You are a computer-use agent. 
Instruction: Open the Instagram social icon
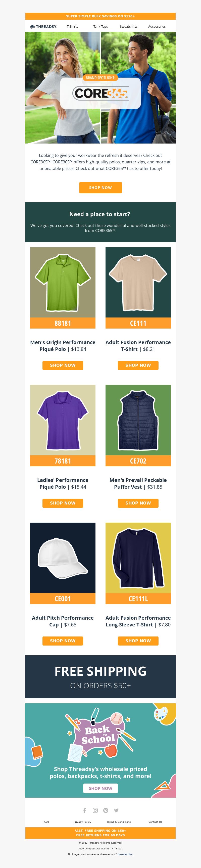95,810
